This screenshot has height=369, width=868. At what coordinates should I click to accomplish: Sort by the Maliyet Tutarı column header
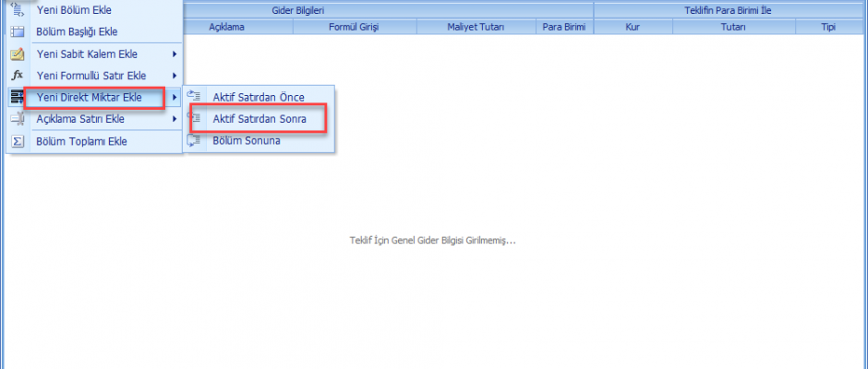pos(476,27)
